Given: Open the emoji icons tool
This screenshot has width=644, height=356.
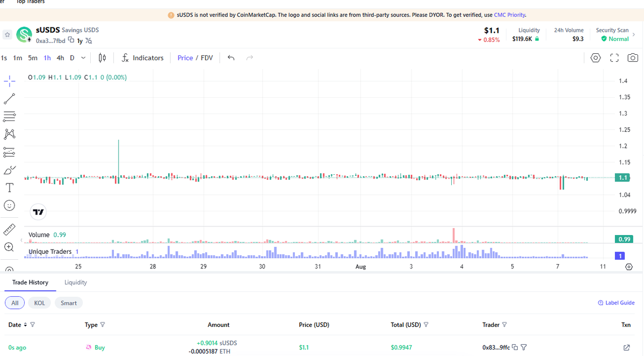Looking at the screenshot, I should coord(10,205).
